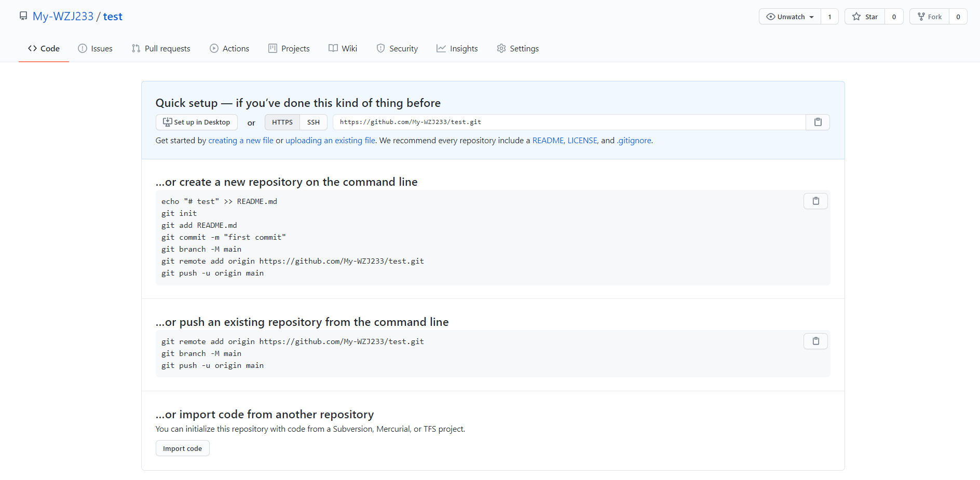Open the Projects tab
Viewport: 980px width, 480px height.
click(289, 48)
